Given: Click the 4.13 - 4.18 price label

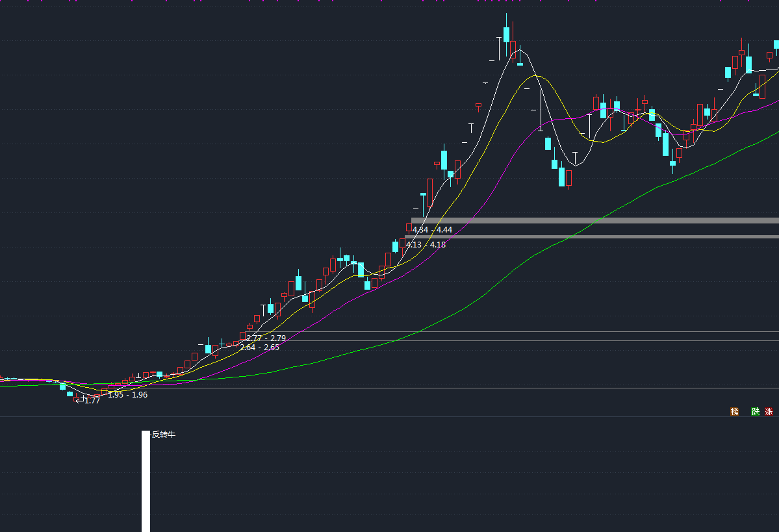Looking at the screenshot, I should tap(426, 244).
